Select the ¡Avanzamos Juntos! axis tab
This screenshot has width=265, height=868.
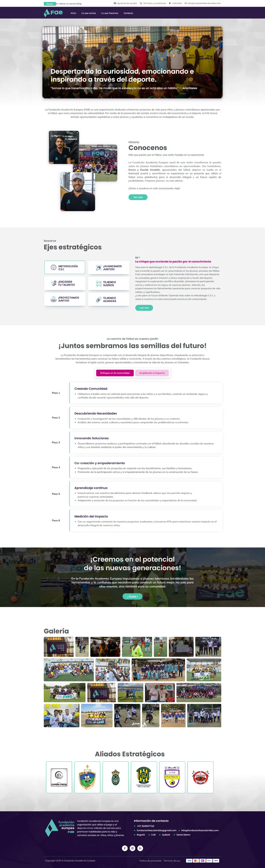109,268
